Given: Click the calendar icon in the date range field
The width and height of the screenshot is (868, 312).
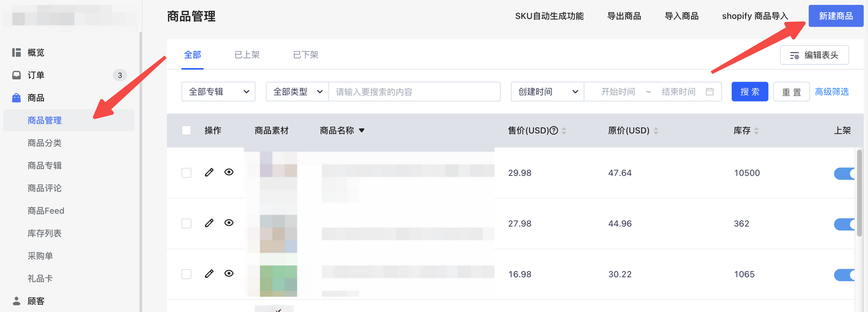Looking at the screenshot, I should [709, 92].
